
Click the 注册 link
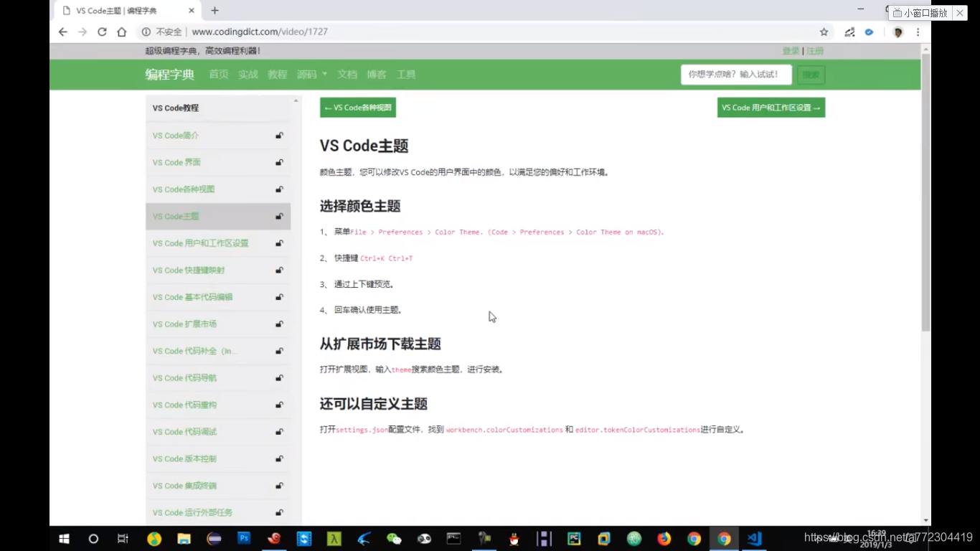815,51
